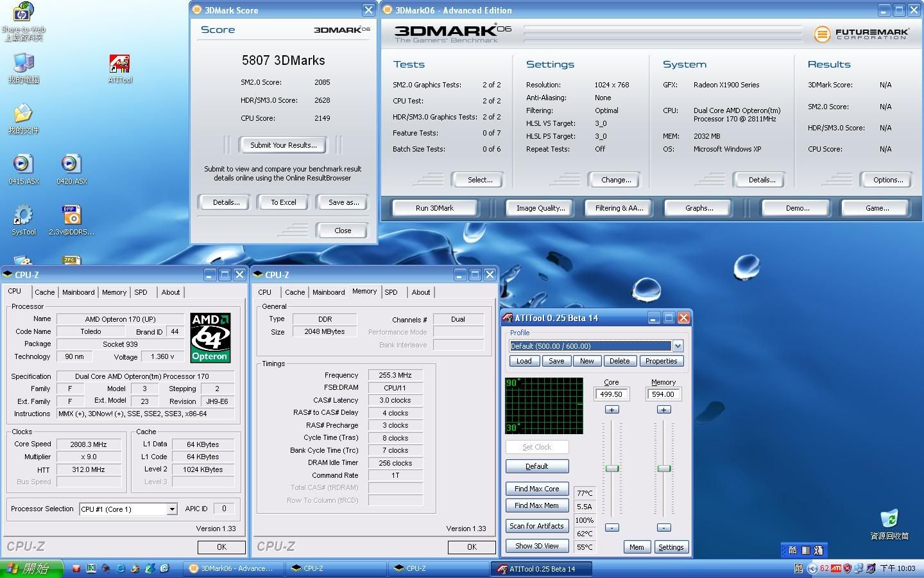Select About tab in left CPU-Z window

coord(171,292)
